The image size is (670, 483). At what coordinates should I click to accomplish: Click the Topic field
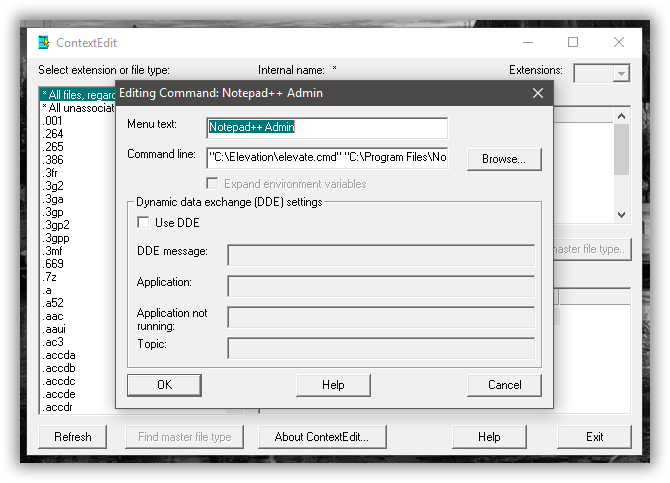(x=381, y=348)
